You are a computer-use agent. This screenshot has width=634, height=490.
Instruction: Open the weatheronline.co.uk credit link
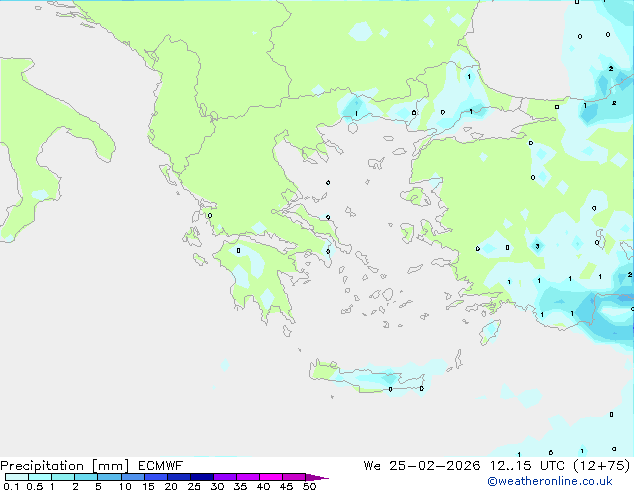pos(550,481)
